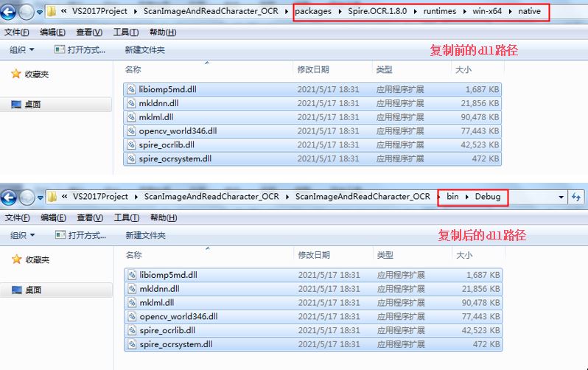Select libiomp5md.dll icon in Debug folder

[x=132, y=275]
